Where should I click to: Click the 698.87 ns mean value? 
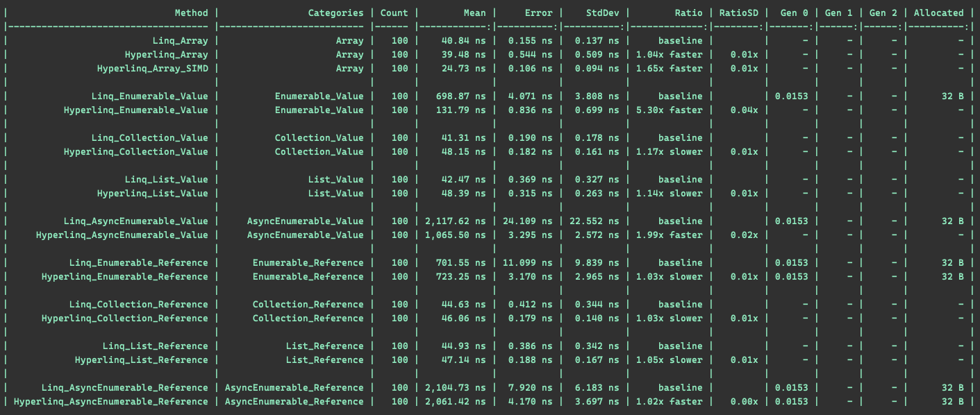coord(461,96)
